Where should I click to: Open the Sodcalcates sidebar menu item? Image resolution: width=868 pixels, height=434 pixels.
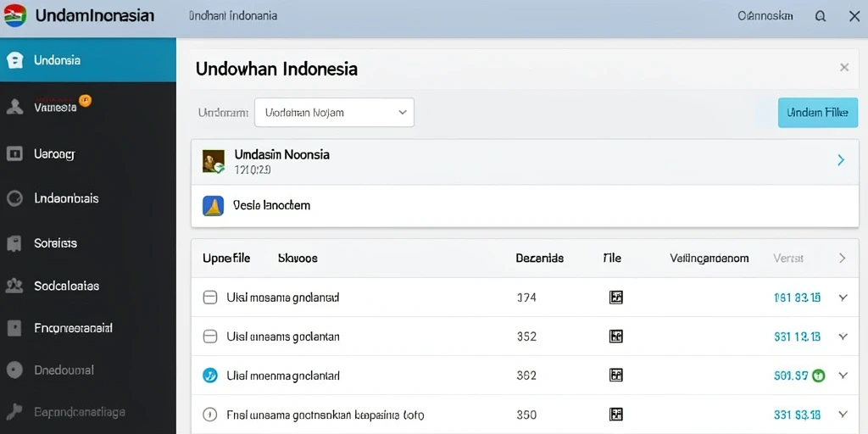tap(88, 286)
